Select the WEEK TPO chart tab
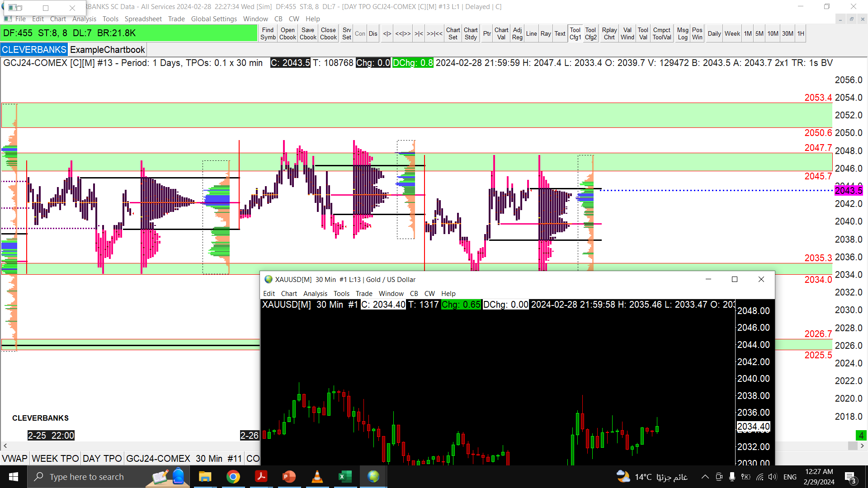 55,459
